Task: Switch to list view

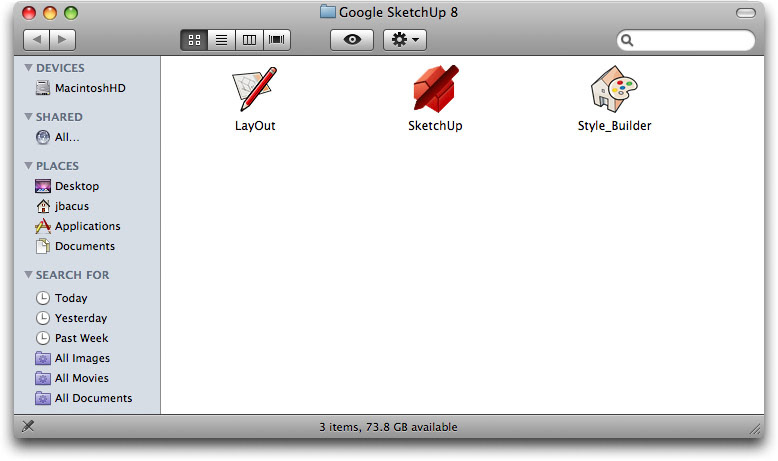Action: pyautogui.click(x=222, y=40)
